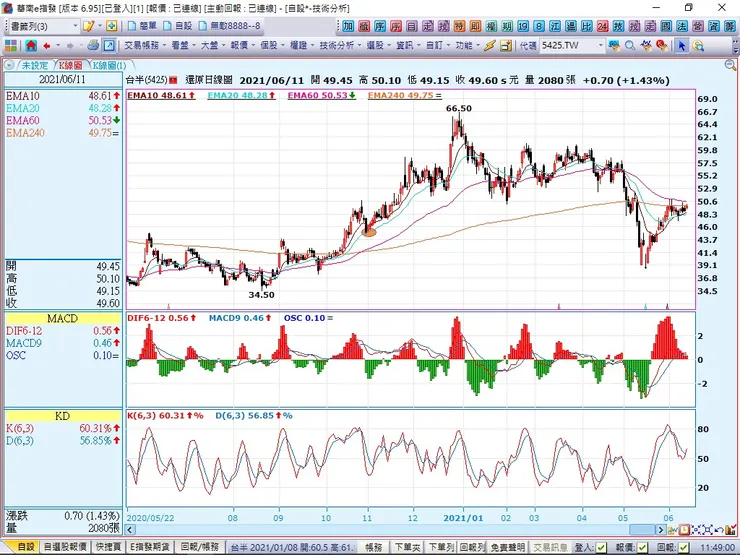Image resolution: width=740 pixels, height=555 pixels.
Task: Open the 無敵8888--8 bookmark
Action: [230, 26]
